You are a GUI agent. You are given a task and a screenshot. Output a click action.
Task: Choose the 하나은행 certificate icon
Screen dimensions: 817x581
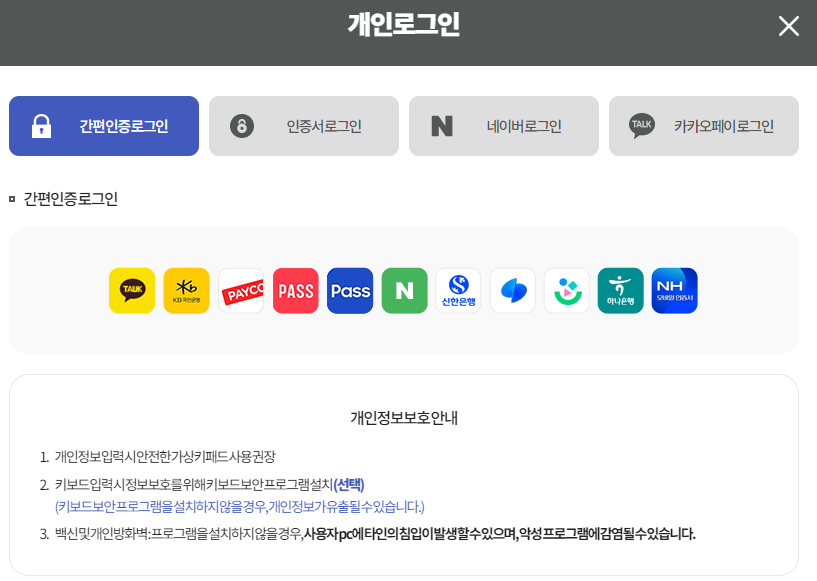click(x=621, y=291)
